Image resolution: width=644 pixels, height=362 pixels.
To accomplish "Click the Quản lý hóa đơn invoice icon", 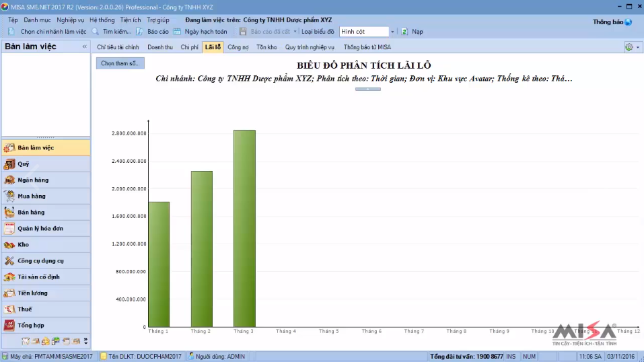I will pyautogui.click(x=9, y=229).
